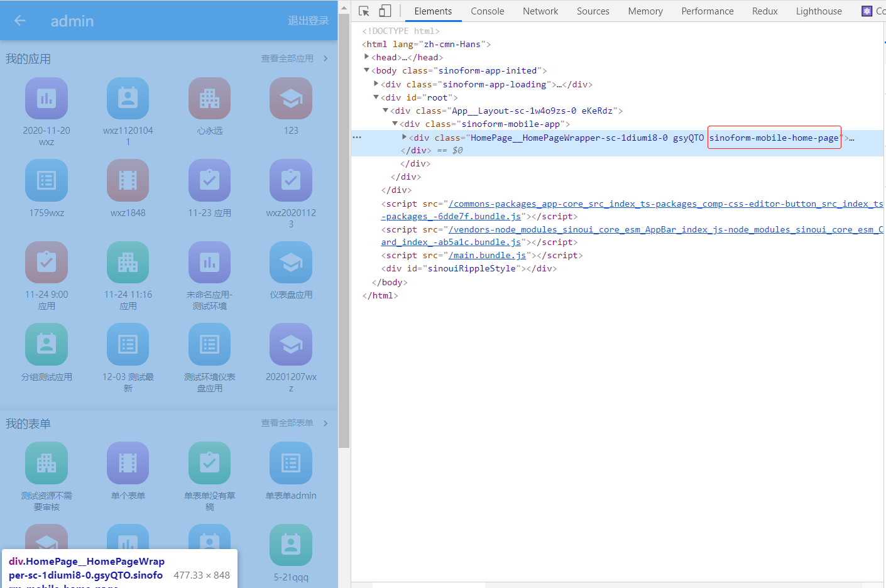Select the html lang element line
Viewport: 886px width, 588px height.
[426, 44]
